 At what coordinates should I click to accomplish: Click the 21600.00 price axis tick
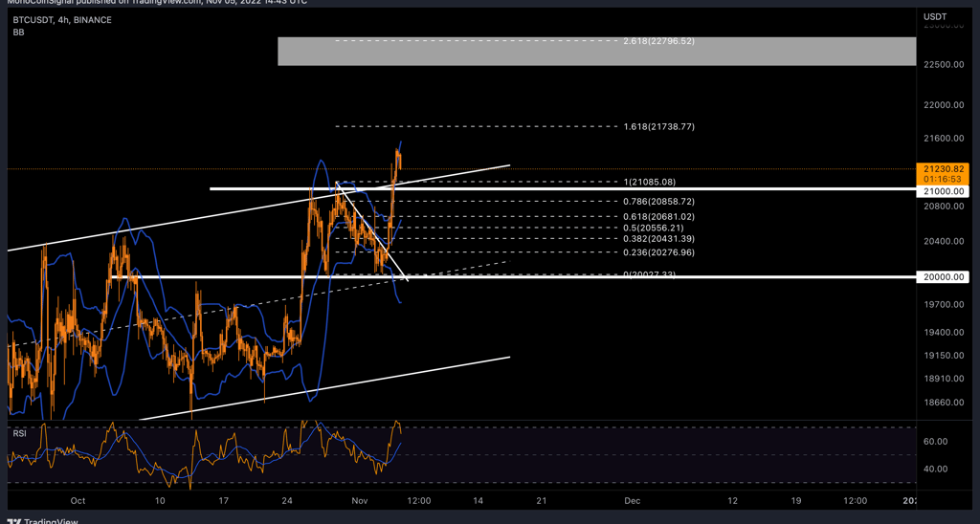pos(943,138)
